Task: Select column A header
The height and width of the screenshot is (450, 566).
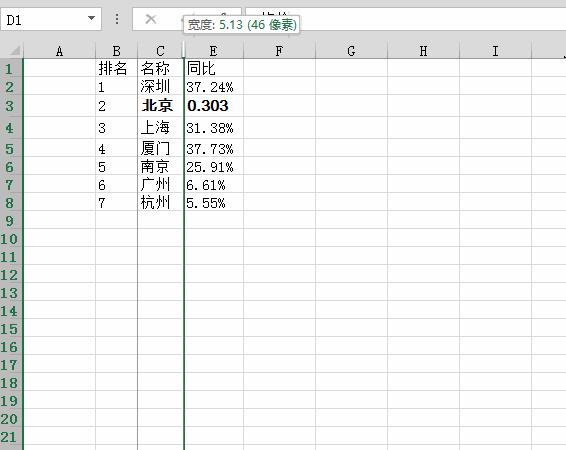Action: point(59,51)
